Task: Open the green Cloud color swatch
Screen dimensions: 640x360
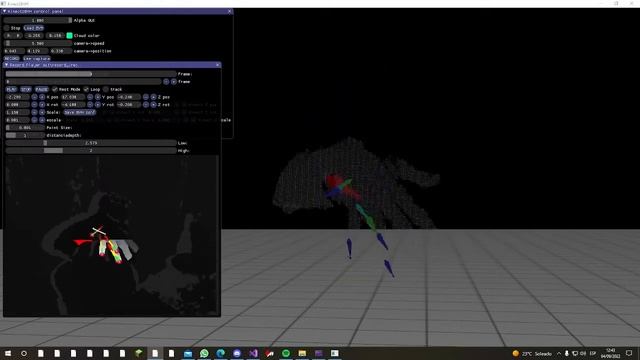Action: 69,36
